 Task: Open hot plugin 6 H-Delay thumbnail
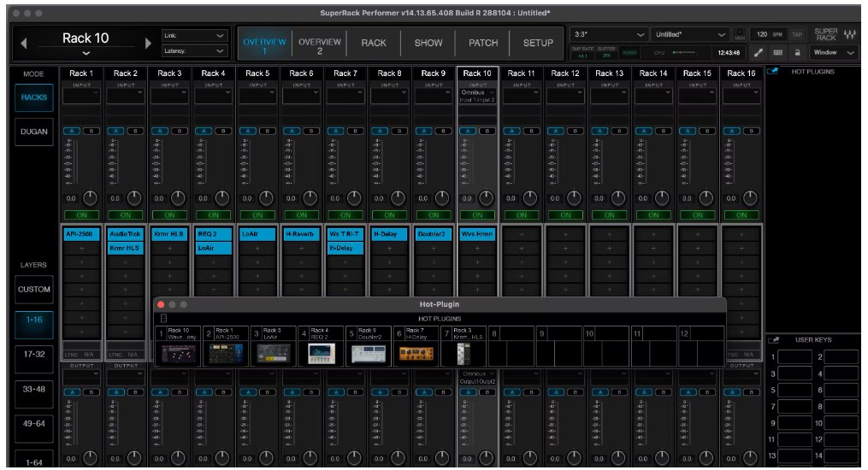(x=416, y=354)
